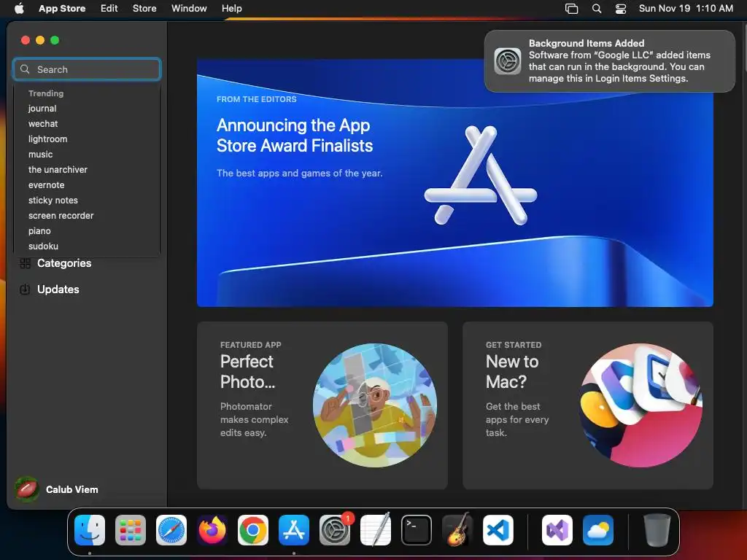This screenshot has height=560, width=747.
Task: Click the notification's System Settings gear icon
Action: point(508,61)
